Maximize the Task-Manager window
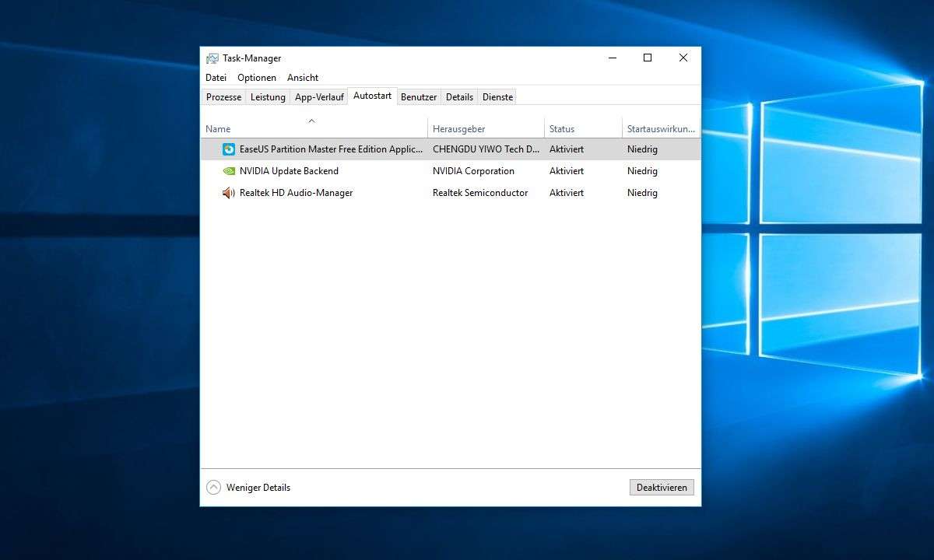The height and width of the screenshot is (560, 934). [647, 58]
